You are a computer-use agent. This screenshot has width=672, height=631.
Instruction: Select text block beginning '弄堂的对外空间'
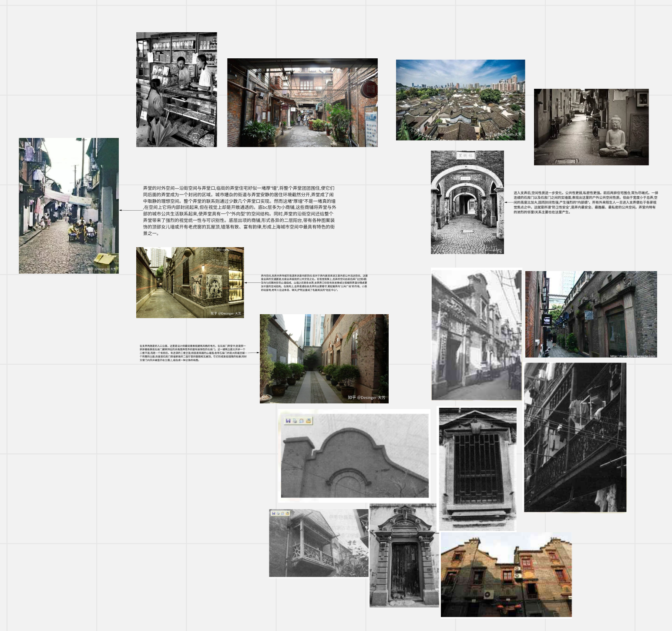tap(239, 211)
